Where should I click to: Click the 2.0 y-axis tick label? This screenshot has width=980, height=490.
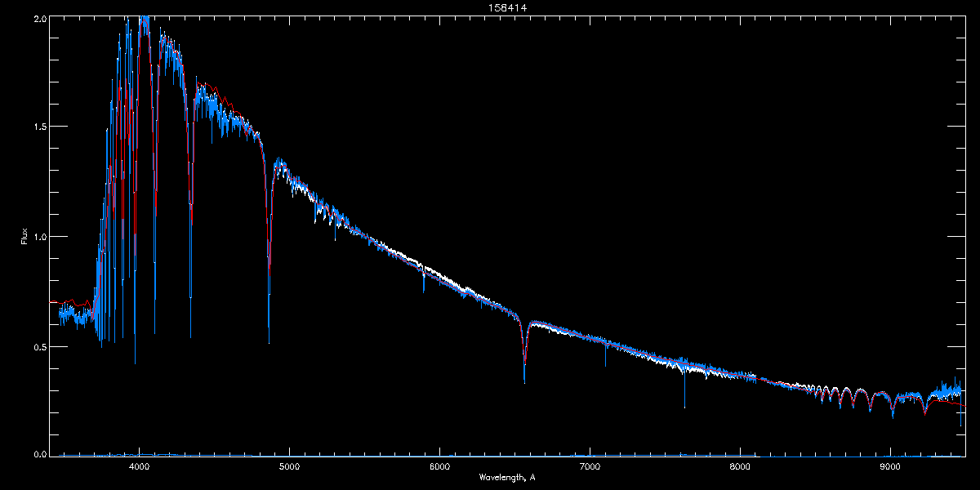(38, 17)
